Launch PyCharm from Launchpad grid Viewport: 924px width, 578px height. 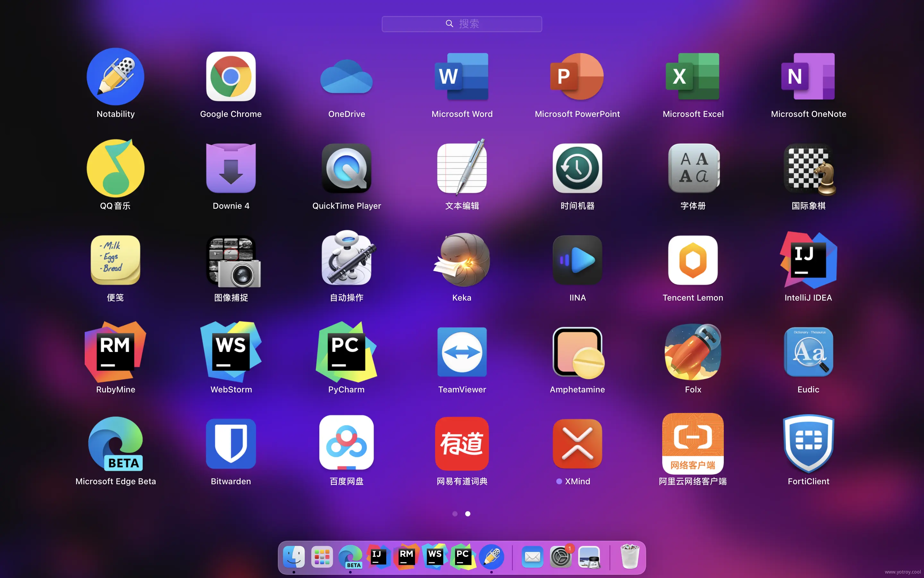coord(347,352)
